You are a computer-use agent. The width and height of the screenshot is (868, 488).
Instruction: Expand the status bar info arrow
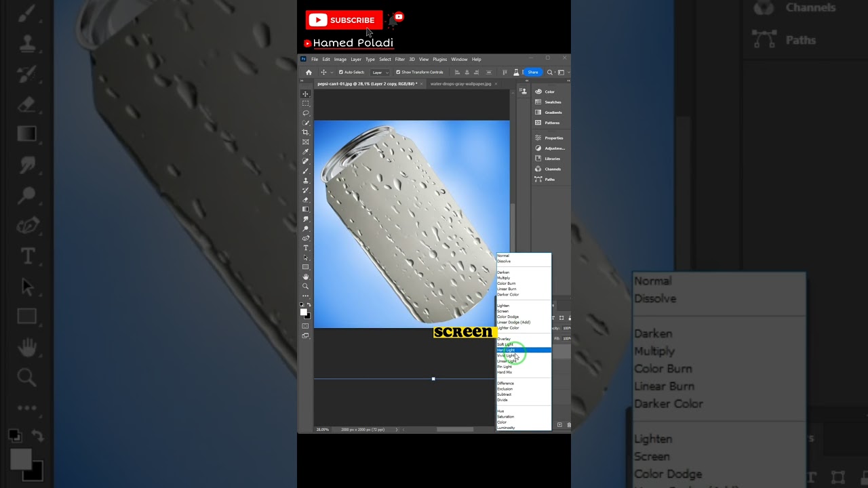[397, 430]
